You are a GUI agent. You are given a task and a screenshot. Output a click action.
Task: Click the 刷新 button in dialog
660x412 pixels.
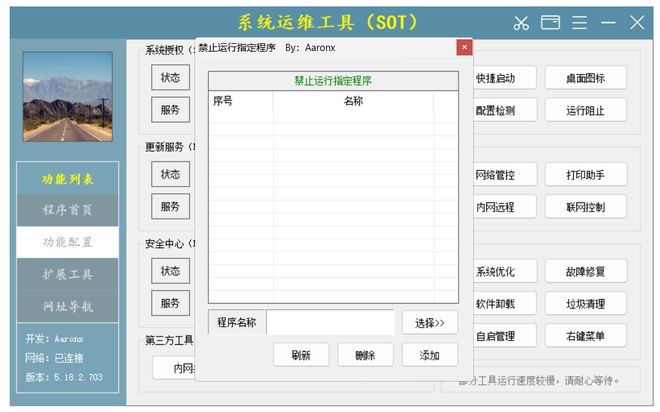[x=301, y=355]
